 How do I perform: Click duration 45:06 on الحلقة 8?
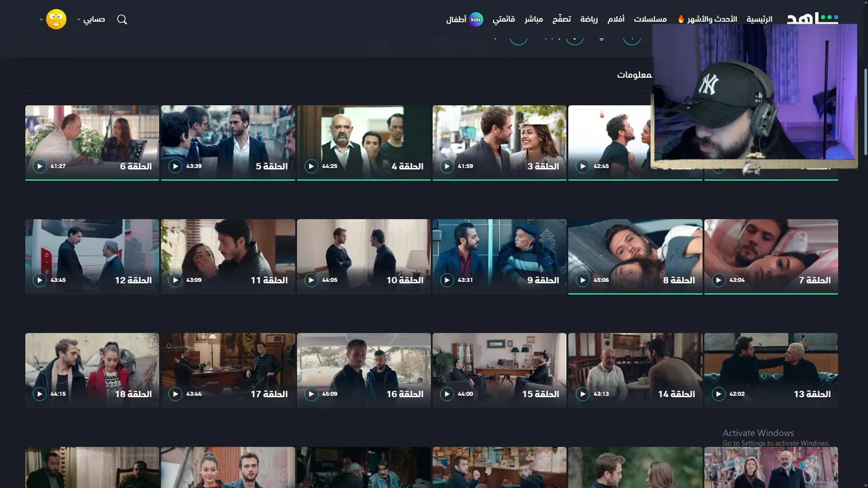[x=601, y=280]
